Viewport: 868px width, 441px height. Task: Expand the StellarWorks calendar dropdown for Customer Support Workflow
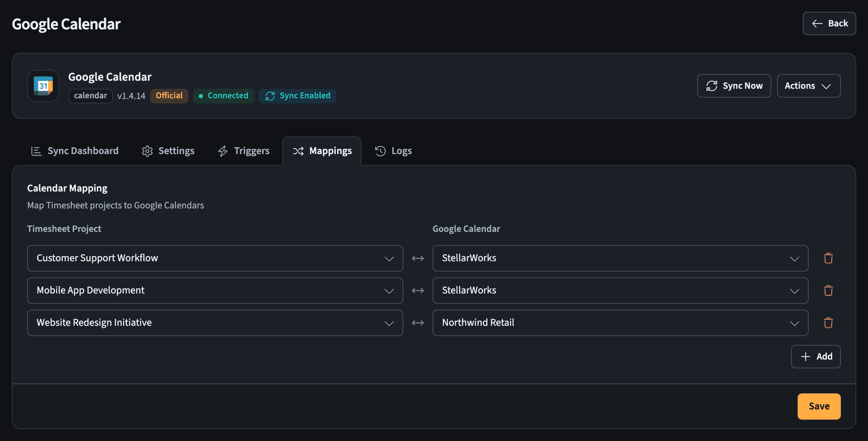pos(620,259)
